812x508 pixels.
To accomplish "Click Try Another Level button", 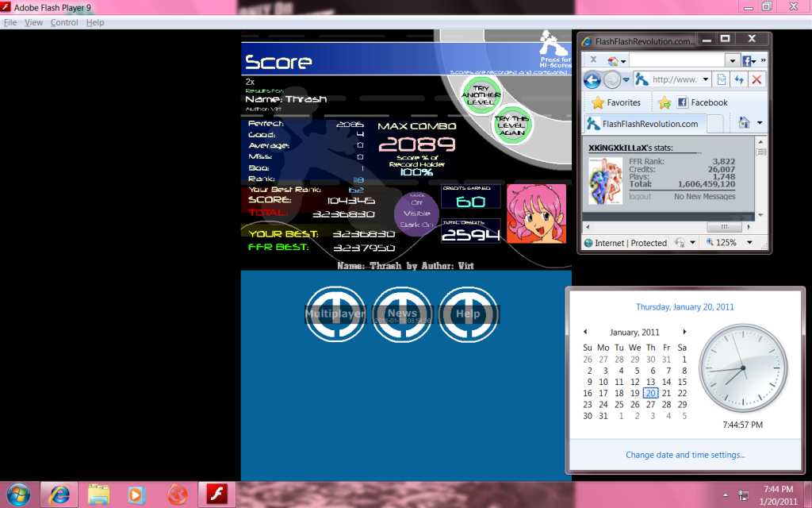I will click(x=481, y=94).
